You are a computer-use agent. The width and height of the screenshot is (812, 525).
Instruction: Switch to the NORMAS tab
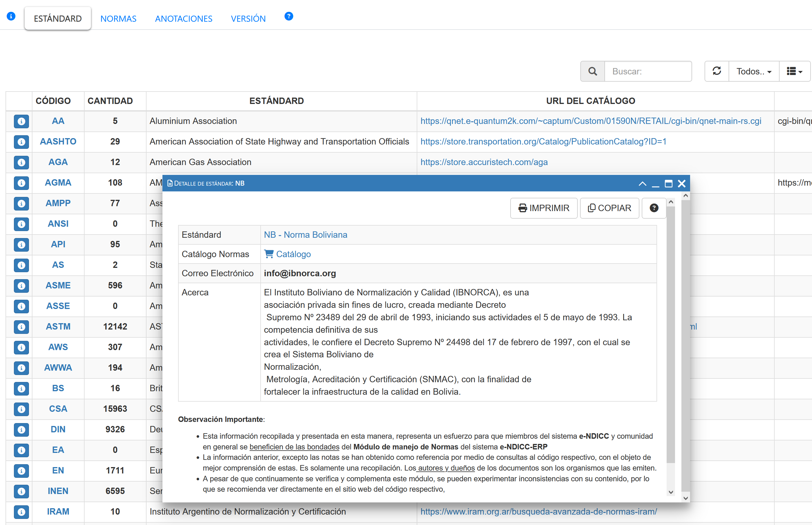pyautogui.click(x=118, y=19)
